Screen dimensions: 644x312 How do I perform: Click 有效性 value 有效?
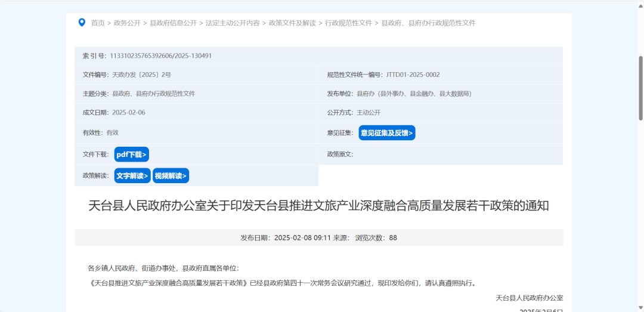(x=113, y=133)
